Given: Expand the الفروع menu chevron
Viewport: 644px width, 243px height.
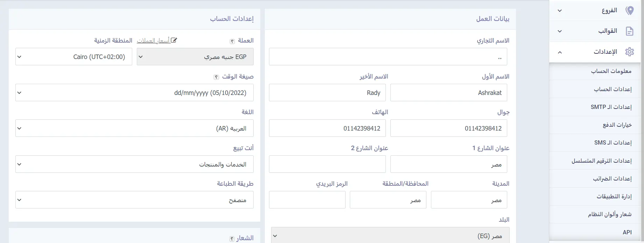Looking at the screenshot, I should coord(560,10).
